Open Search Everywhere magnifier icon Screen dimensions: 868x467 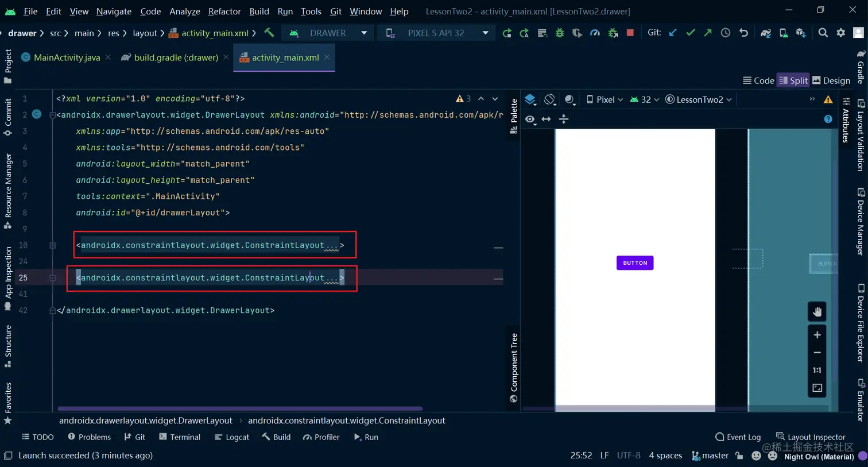[x=823, y=33]
